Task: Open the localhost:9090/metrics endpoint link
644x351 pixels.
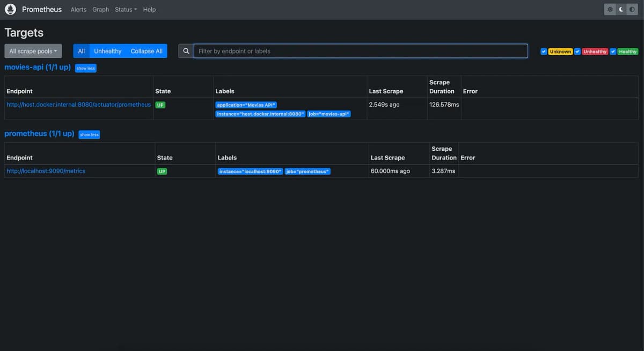Action: [x=46, y=171]
